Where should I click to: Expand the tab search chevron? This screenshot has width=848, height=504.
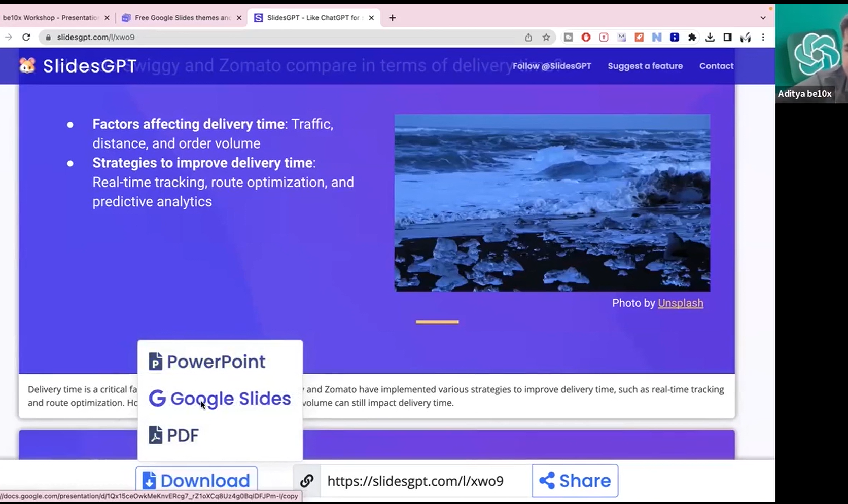point(763,18)
